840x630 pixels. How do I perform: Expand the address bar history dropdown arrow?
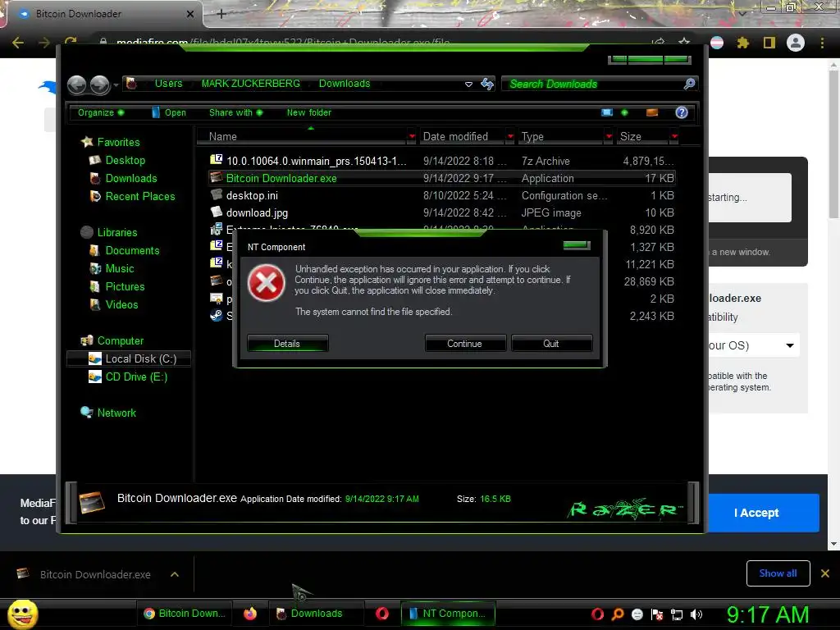tap(468, 84)
